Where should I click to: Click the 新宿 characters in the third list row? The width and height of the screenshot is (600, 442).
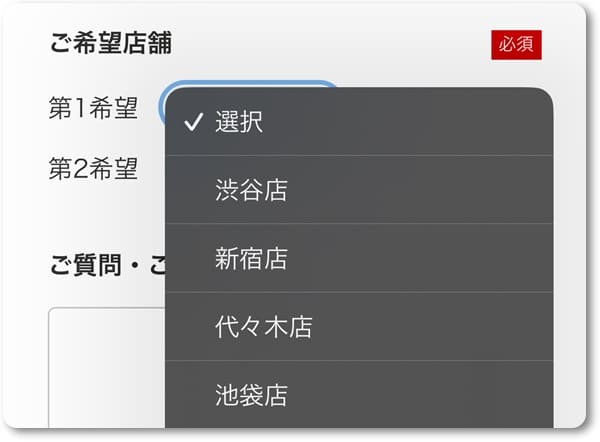(239, 258)
